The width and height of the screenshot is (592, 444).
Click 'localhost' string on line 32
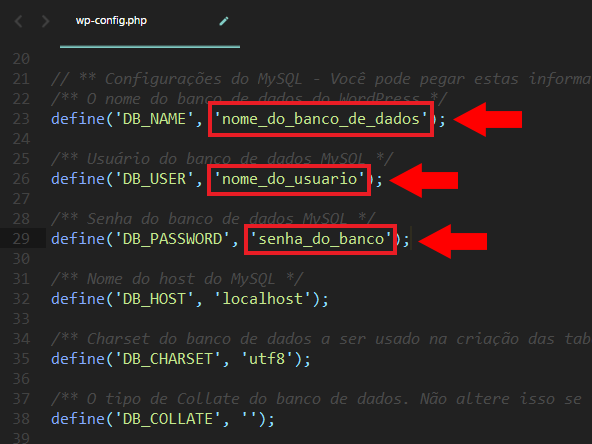click(x=262, y=299)
